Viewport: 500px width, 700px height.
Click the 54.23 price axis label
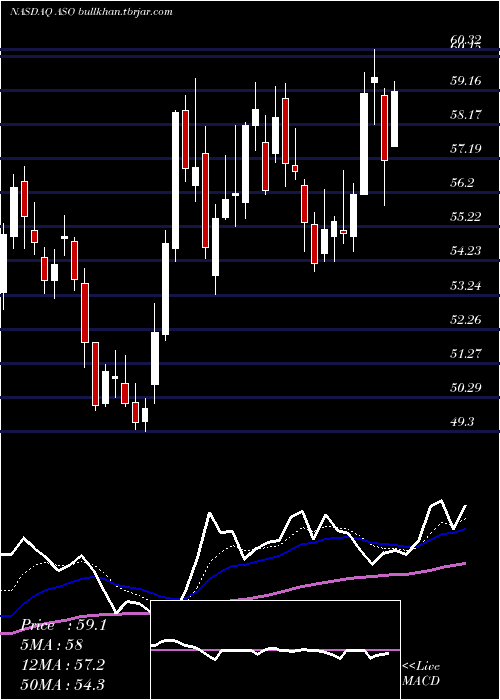[466, 250]
